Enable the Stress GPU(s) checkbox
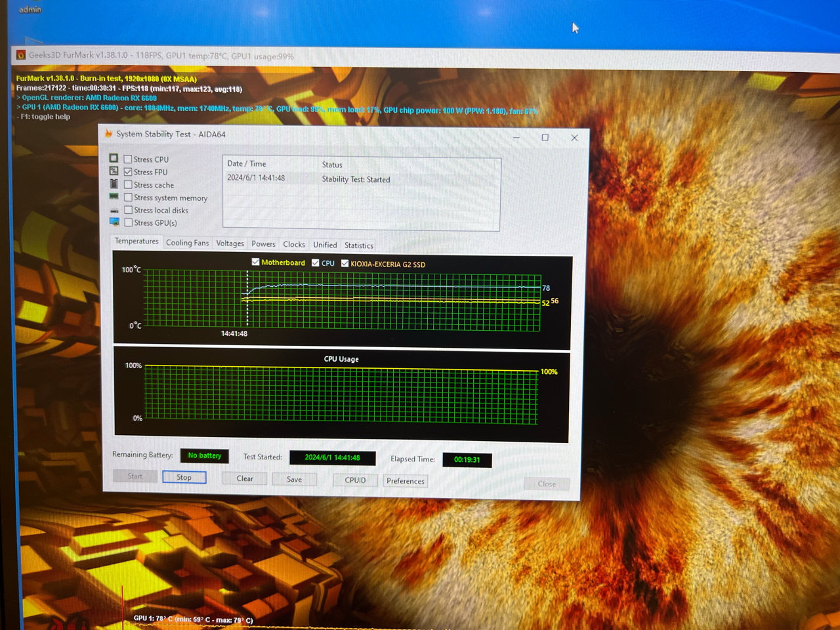Viewport: 840px width, 630px height. [x=129, y=222]
